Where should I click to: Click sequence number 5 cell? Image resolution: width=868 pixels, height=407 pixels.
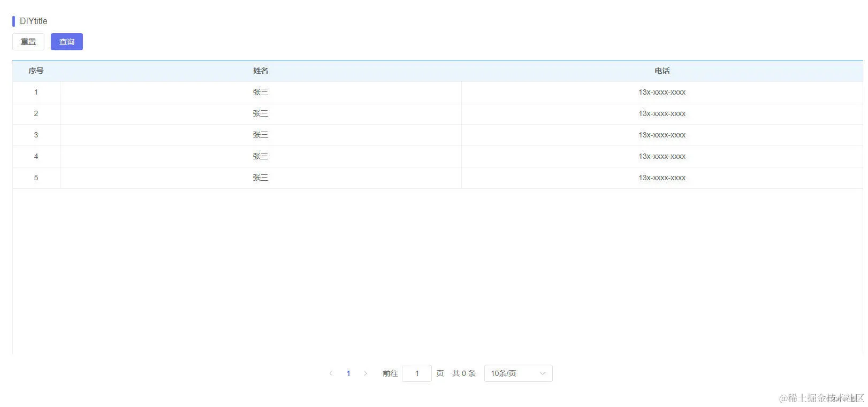pos(36,178)
